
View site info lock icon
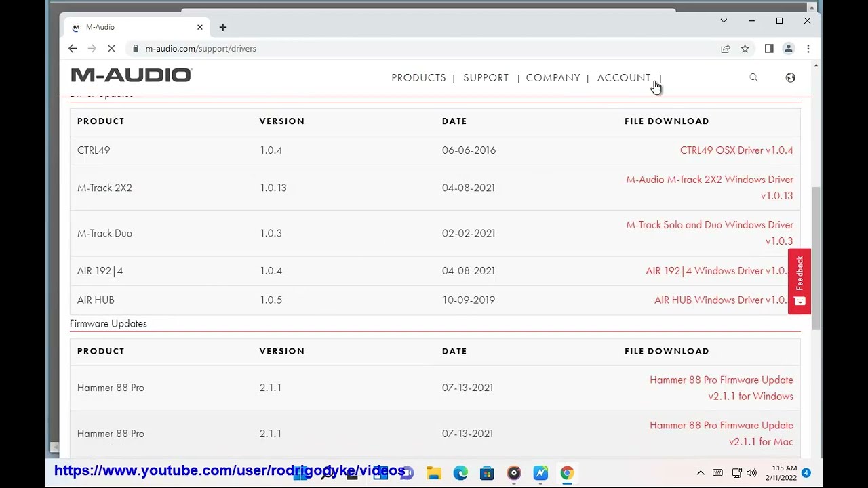point(136,49)
